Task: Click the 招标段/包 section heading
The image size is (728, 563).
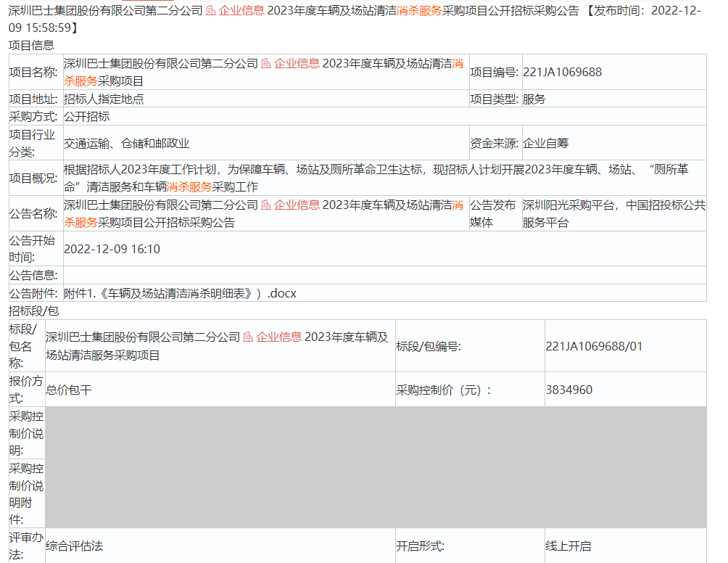Action: coord(33,311)
